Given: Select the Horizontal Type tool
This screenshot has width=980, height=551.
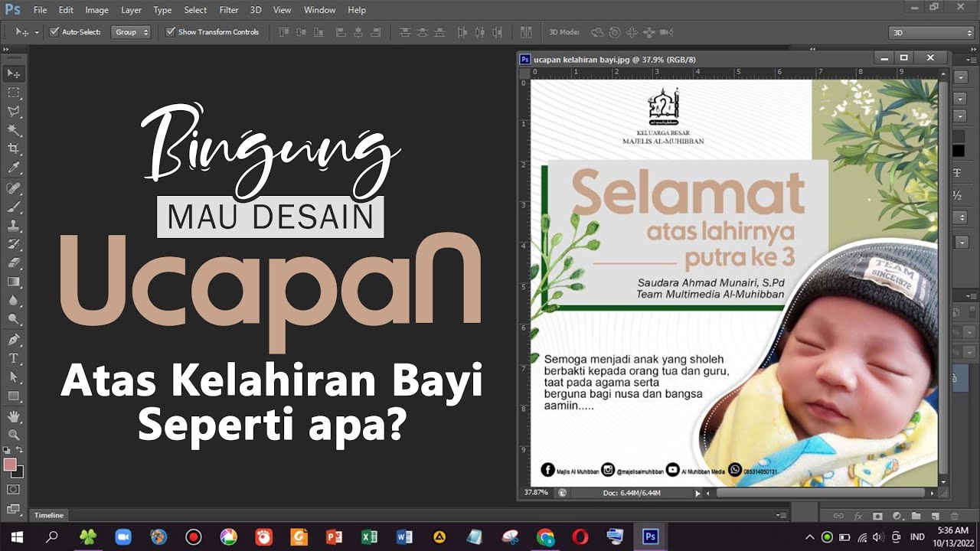Looking at the screenshot, I should (14, 358).
